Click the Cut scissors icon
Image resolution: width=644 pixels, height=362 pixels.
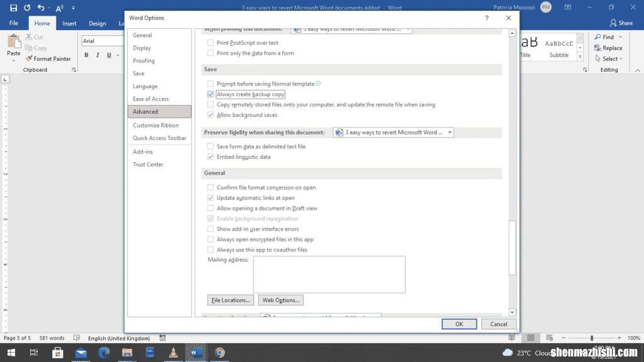(29, 37)
